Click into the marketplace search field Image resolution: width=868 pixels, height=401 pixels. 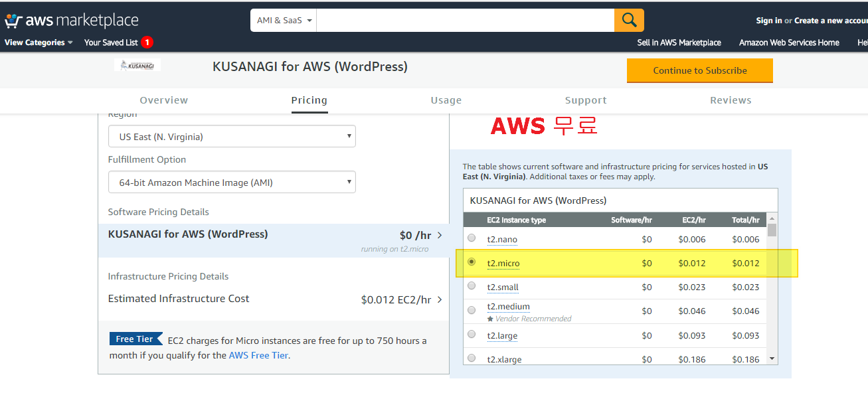[466, 21]
